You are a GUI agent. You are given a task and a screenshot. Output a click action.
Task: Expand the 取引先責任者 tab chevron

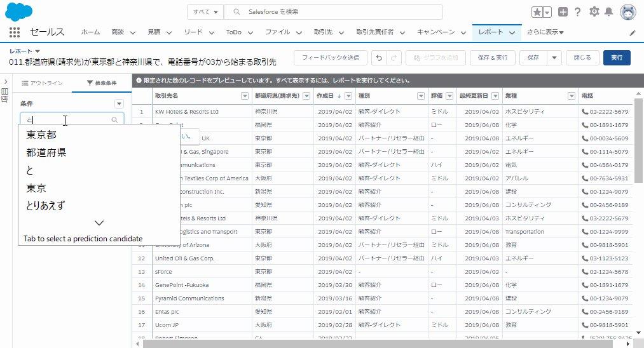402,32
